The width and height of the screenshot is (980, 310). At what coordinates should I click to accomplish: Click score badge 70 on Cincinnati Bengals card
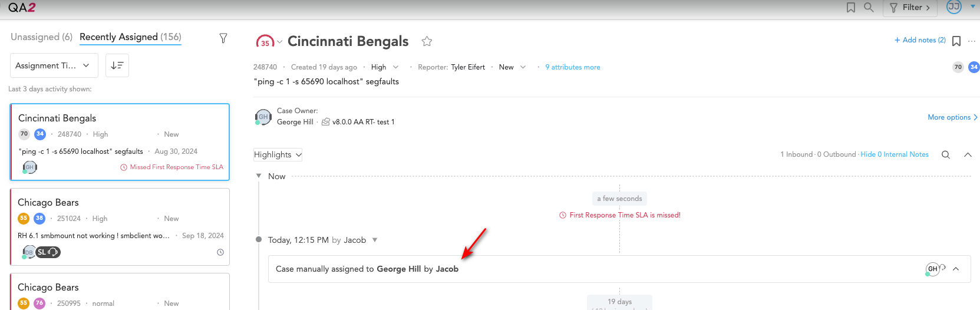click(24, 134)
